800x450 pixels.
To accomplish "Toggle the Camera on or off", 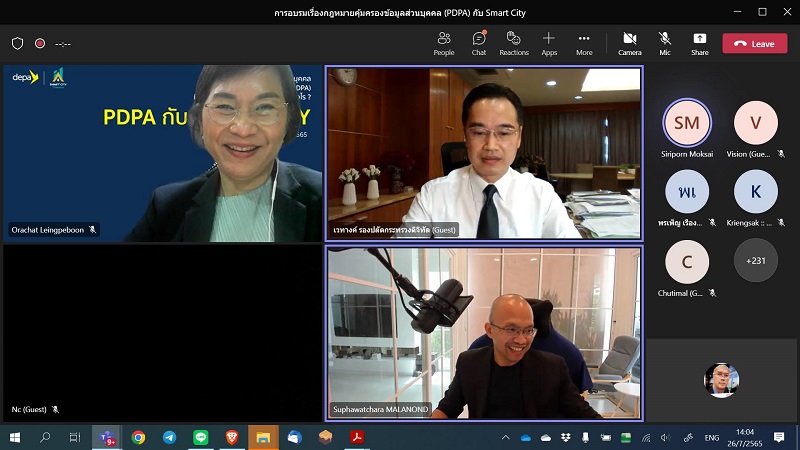I will click(629, 43).
